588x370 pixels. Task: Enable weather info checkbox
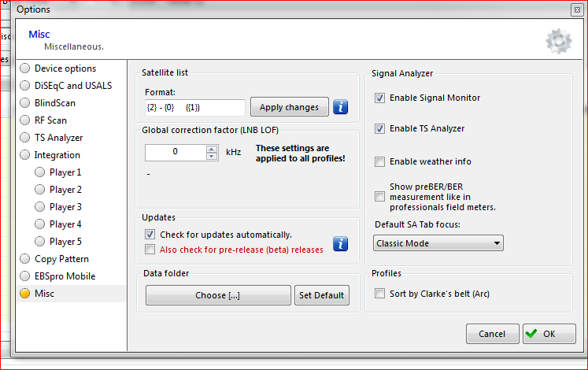click(380, 162)
